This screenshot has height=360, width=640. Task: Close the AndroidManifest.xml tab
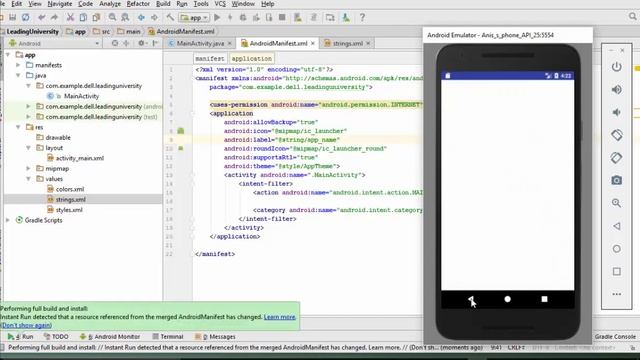click(x=313, y=43)
